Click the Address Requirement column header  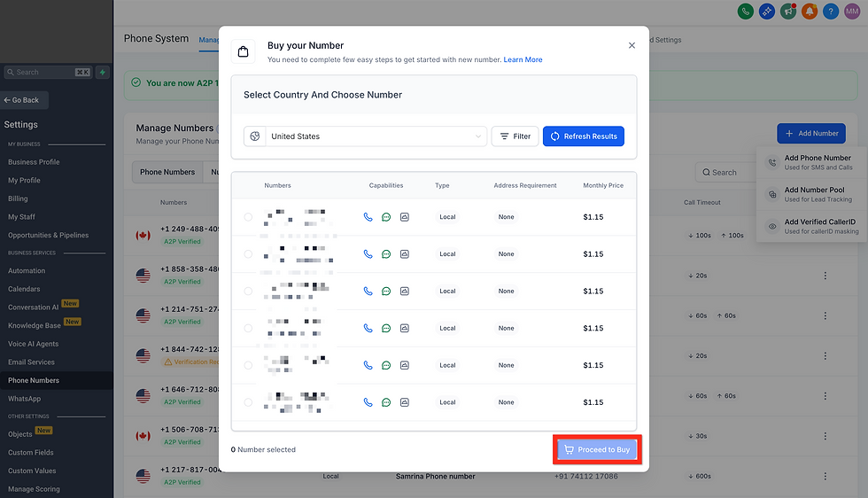point(524,185)
